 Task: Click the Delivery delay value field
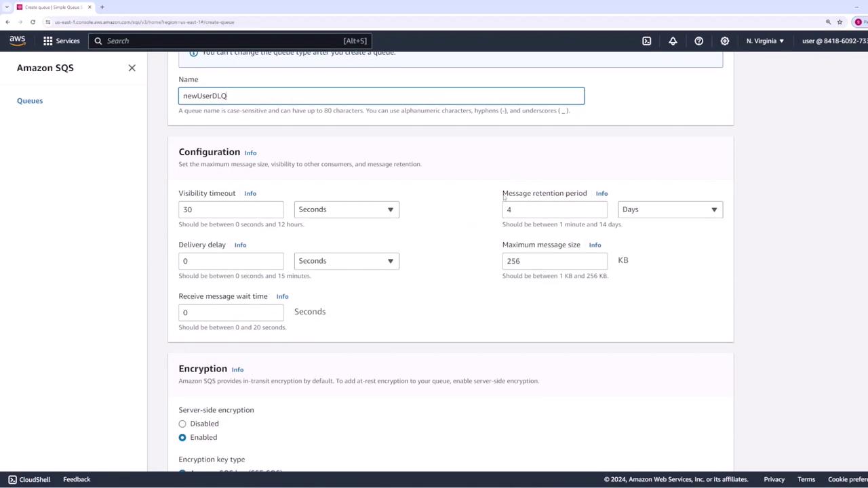click(x=231, y=261)
